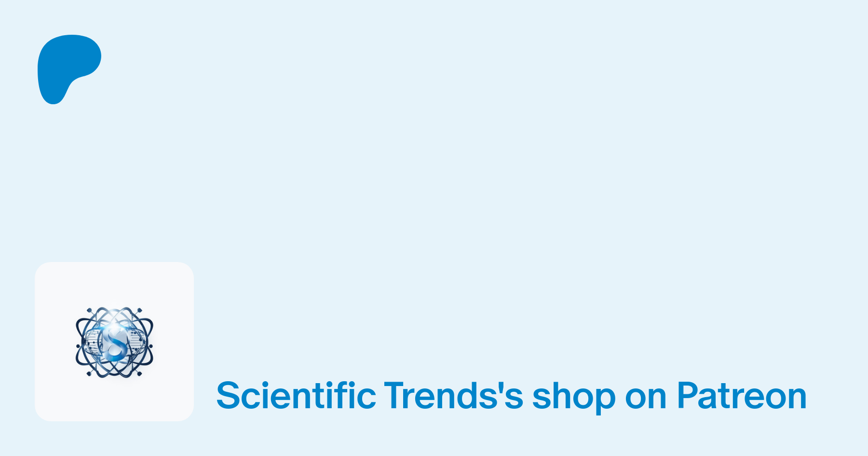Image resolution: width=868 pixels, height=456 pixels.
Task: Click the word "Trends's" in the title
Action: coord(453,396)
